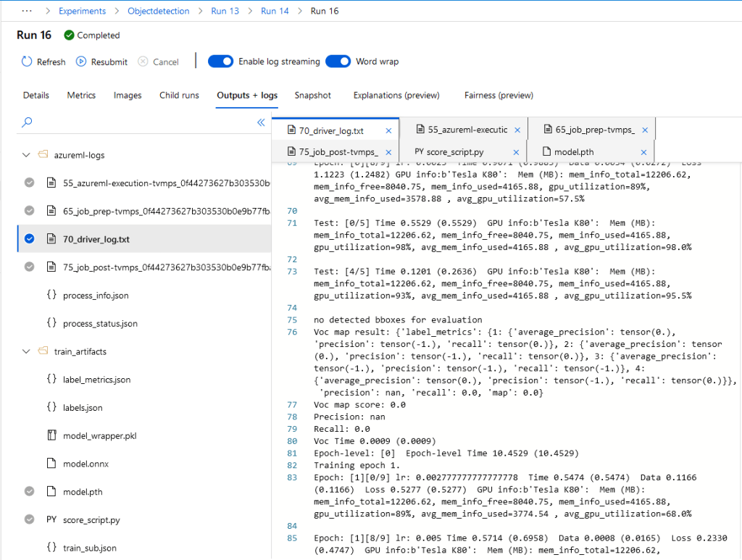This screenshot has height=560, width=742.
Task: Collapse the file tree with the double chevron
Action: (x=260, y=122)
